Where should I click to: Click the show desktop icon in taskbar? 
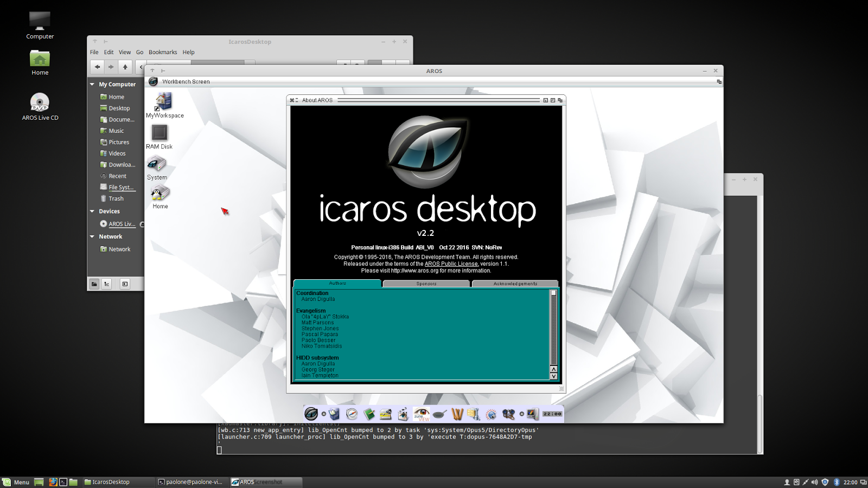(39, 482)
